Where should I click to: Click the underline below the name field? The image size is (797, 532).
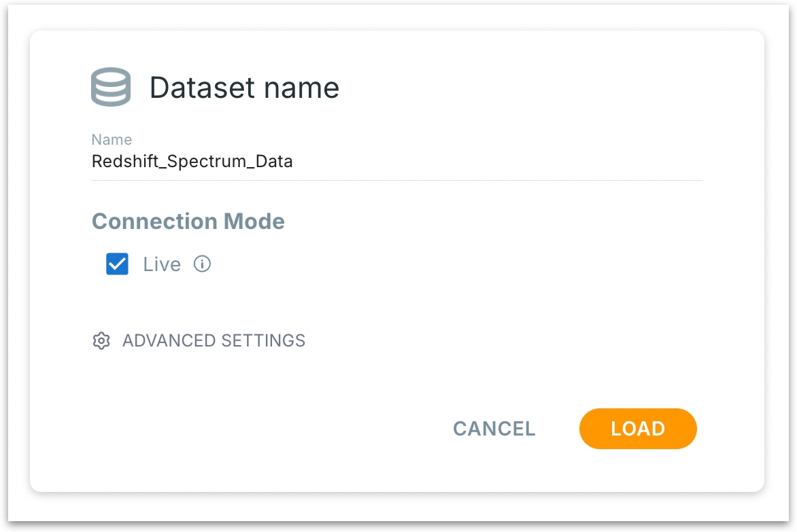[396, 180]
